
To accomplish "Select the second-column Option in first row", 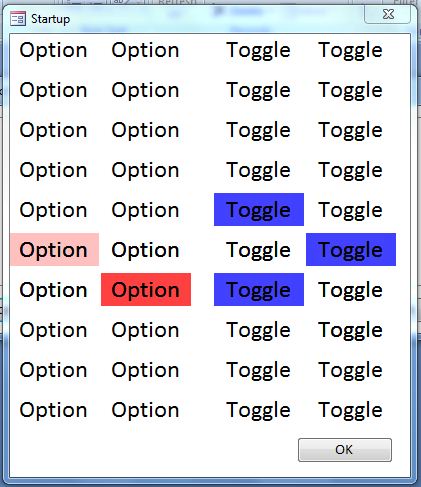I will coord(146,50).
